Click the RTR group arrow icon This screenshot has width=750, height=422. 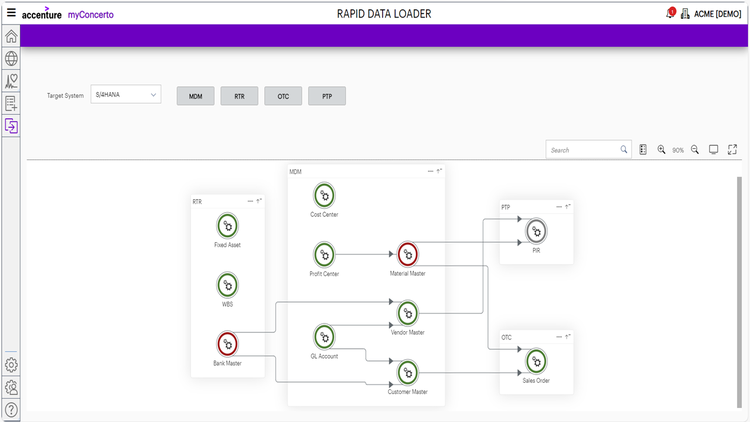(x=259, y=201)
